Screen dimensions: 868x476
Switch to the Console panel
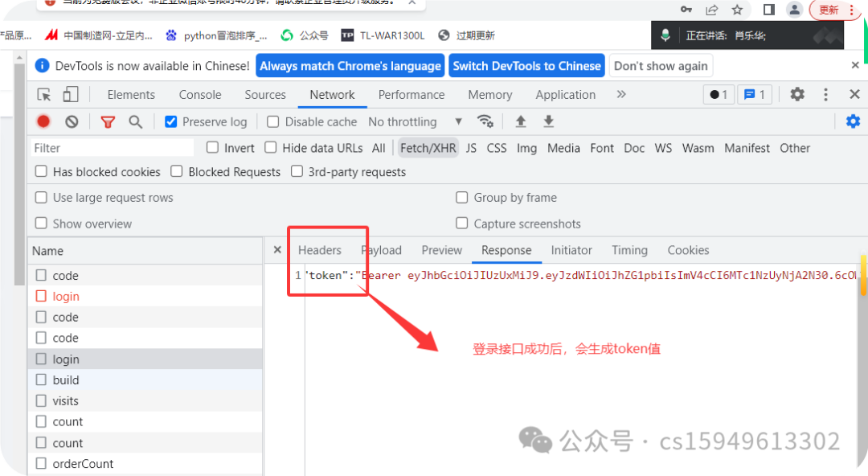pos(199,94)
